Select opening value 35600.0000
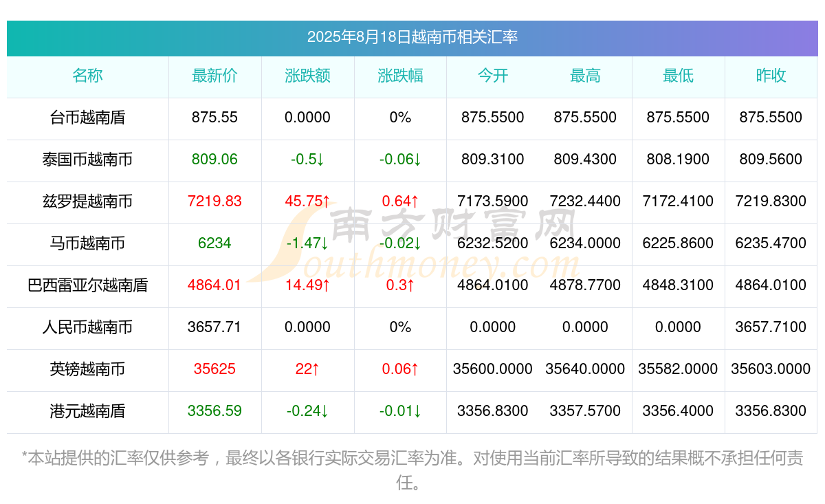 pyautogui.click(x=493, y=369)
